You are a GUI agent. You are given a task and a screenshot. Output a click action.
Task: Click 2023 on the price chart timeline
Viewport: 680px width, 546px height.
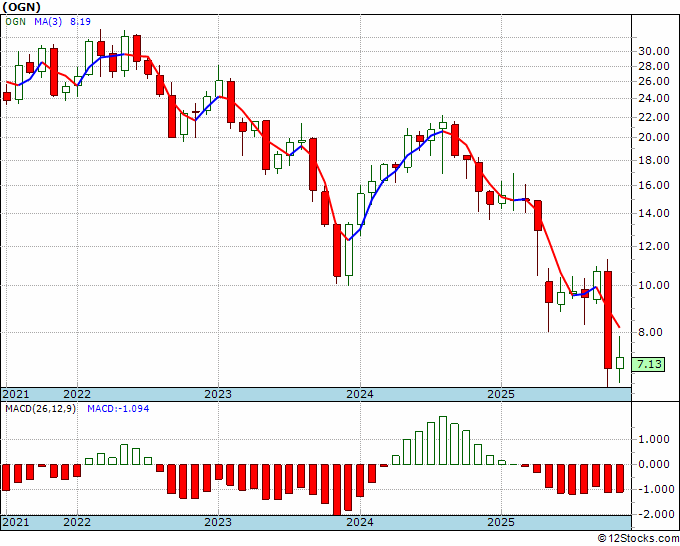coord(218,394)
